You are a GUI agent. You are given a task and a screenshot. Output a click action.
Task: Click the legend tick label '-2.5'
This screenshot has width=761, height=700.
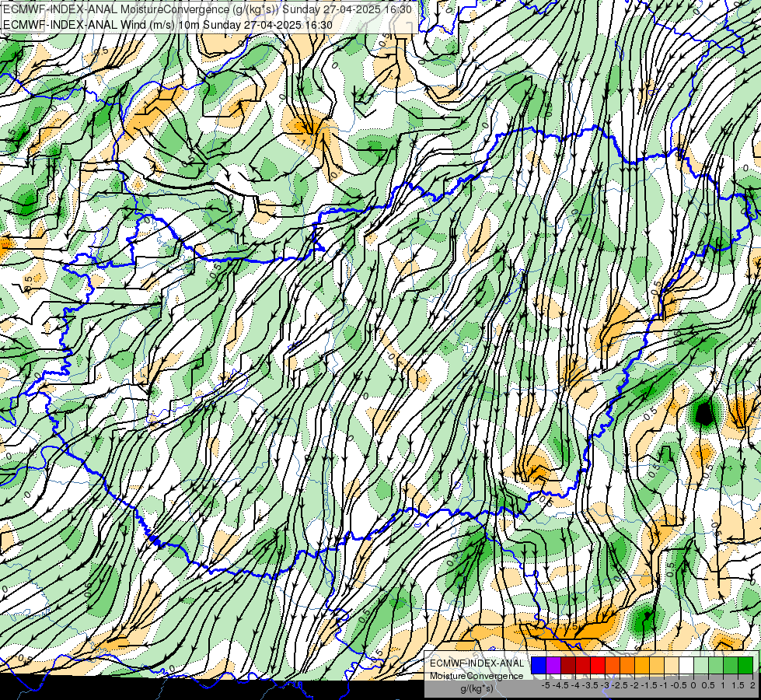coord(620,685)
